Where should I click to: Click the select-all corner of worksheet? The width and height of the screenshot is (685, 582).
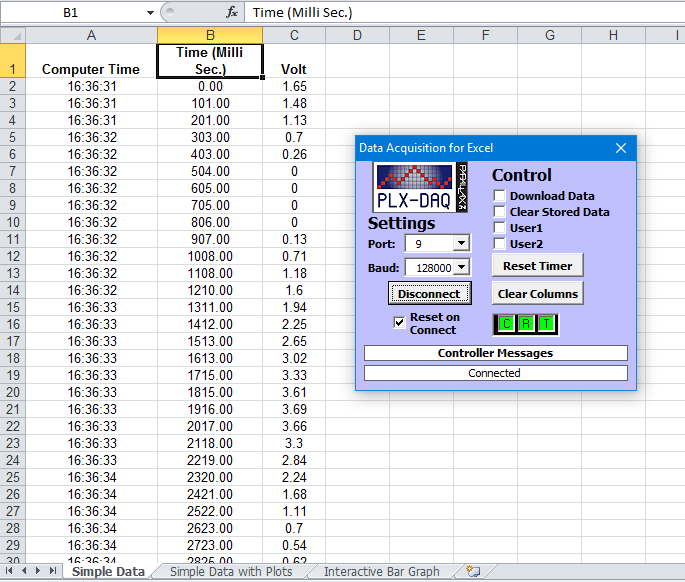[x=13, y=35]
